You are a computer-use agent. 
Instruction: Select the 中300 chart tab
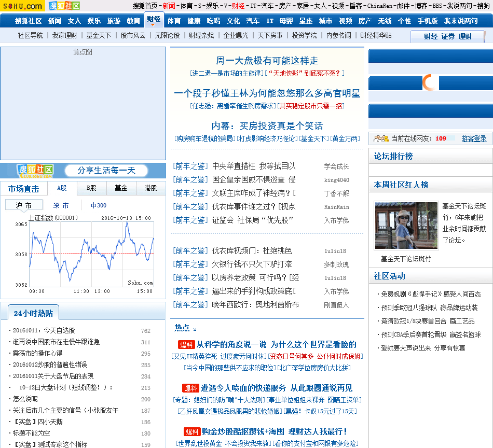pos(99,205)
